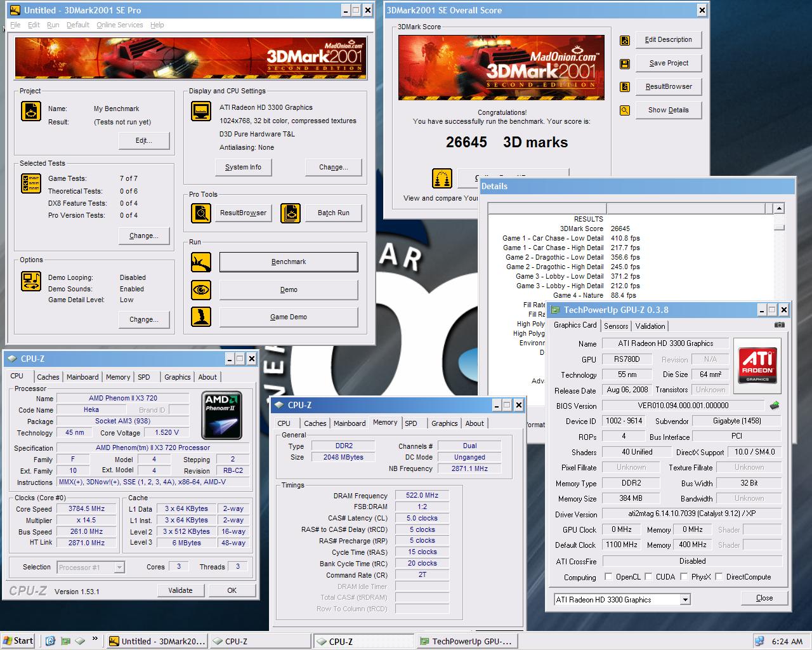Open the Help menu in 3DMark2001
Screen dimensions: 812x650
pos(157,25)
